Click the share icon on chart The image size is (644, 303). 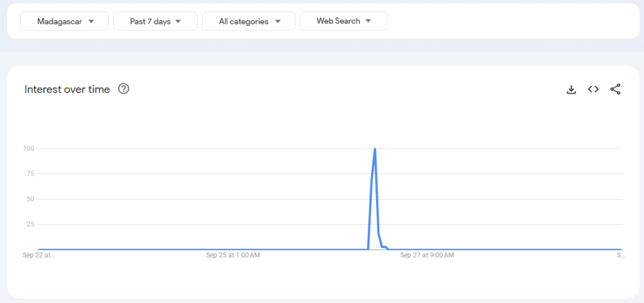(x=615, y=89)
